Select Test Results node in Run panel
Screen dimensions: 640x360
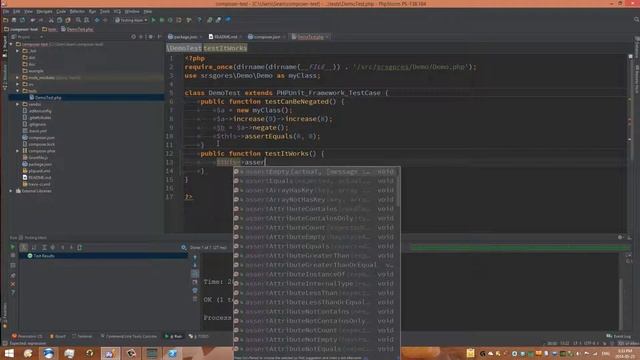[x=41, y=256]
